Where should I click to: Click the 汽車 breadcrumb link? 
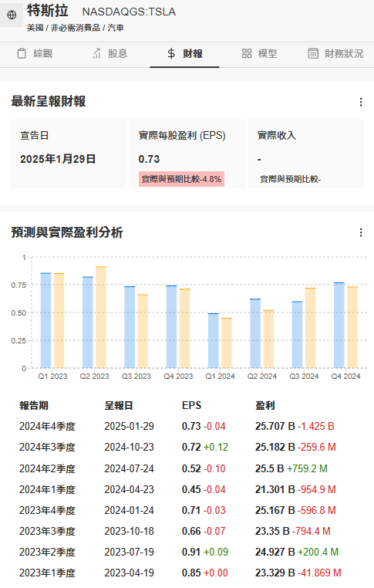tap(116, 28)
